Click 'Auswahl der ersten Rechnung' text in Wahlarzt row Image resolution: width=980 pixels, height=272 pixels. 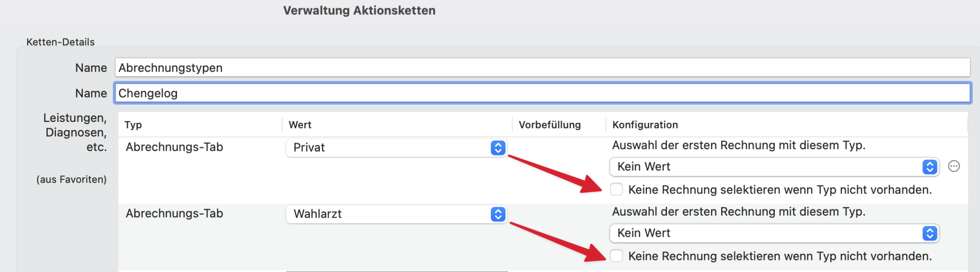coord(738,212)
